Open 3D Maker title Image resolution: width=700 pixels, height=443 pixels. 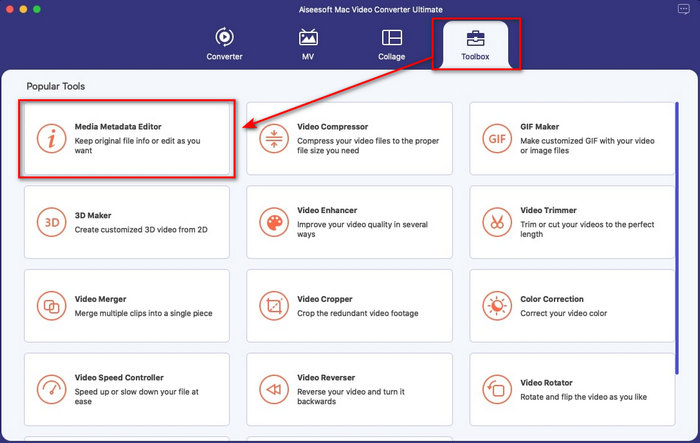click(x=93, y=215)
